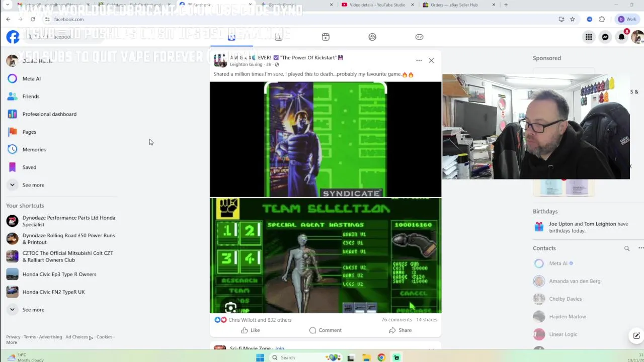Open the Work Chrome profile button
The height and width of the screenshot is (362, 644).
(x=627, y=19)
